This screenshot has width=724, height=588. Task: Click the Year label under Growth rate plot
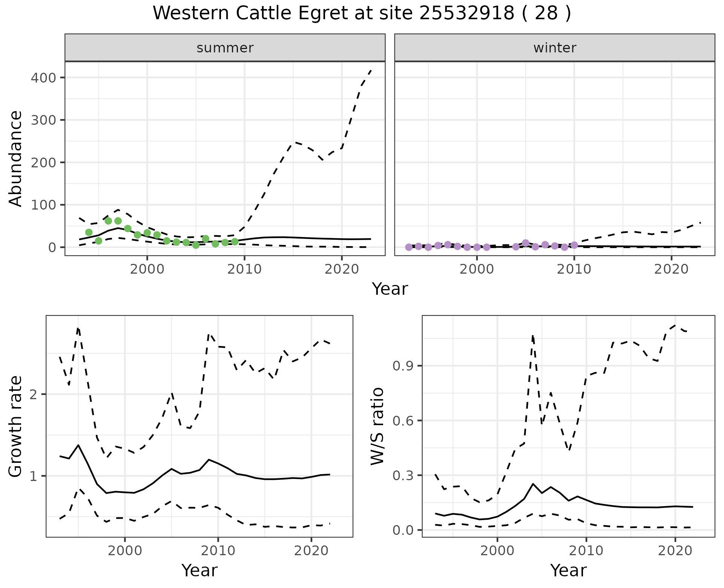tap(199, 570)
